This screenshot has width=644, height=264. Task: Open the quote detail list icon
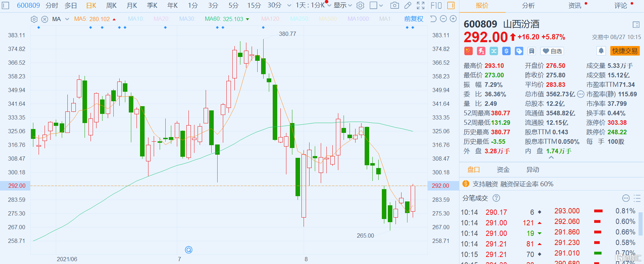point(636,25)
